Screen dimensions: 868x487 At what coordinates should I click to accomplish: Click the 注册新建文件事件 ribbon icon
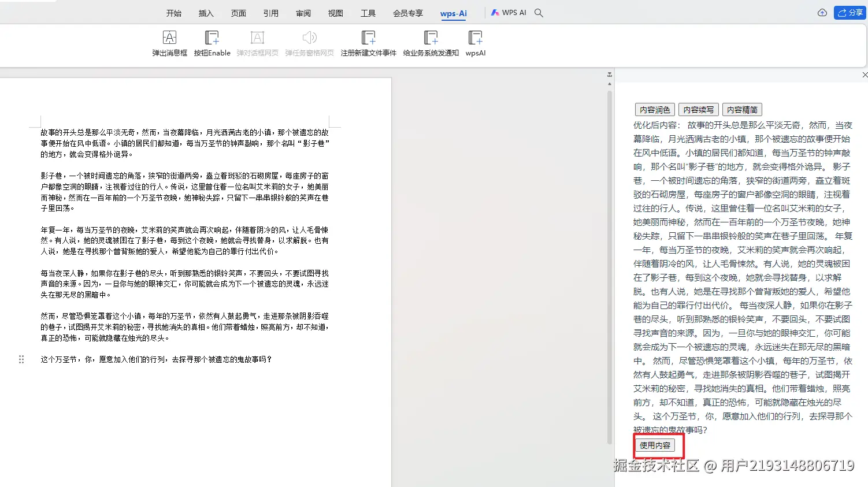click(x=369, y=38)
